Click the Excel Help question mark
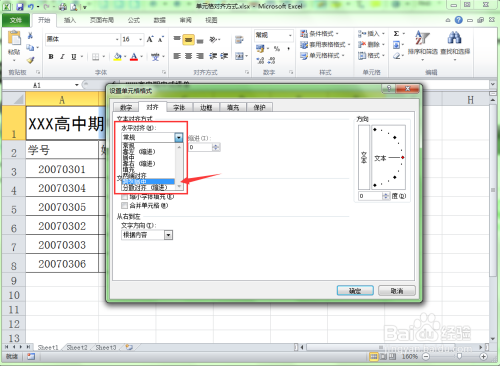The width and height of the screenshot is (500, 366). tap(459, 20)
